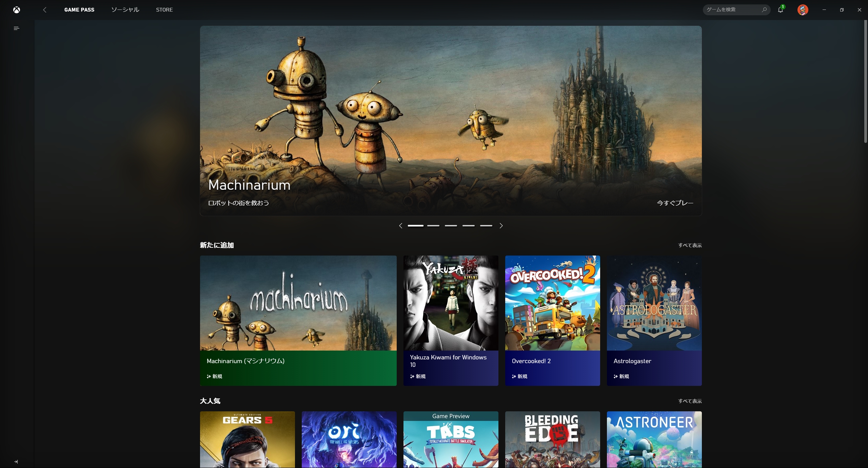Image resolution: width=868 pixels, height=468 pixels.
Task: Switch to the STORE tab
Action: click(x=164, y=10)
